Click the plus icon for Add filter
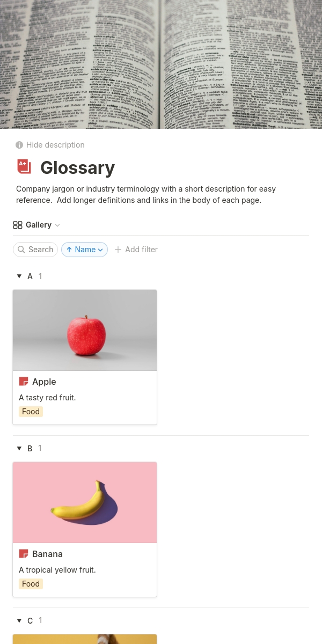Viewport: 322px width, 644px height. click(x=118, y=250)
